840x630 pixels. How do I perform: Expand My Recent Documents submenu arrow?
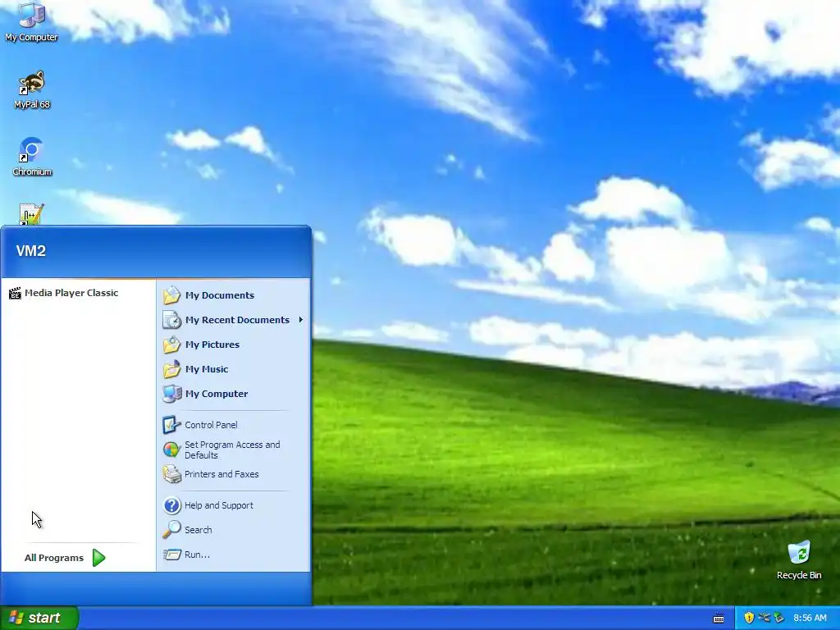300,320
